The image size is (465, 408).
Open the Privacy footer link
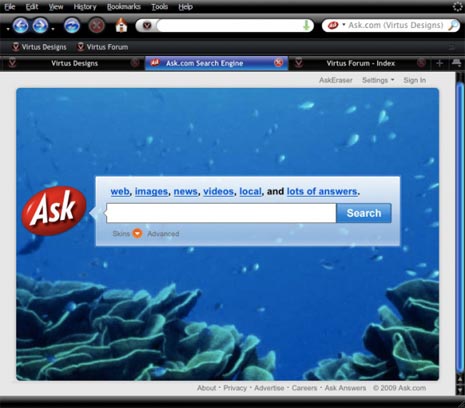click(235, 388)
